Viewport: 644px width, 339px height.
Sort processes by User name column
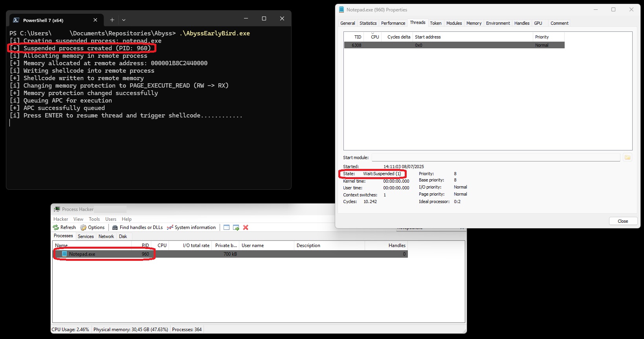(267, 246)
